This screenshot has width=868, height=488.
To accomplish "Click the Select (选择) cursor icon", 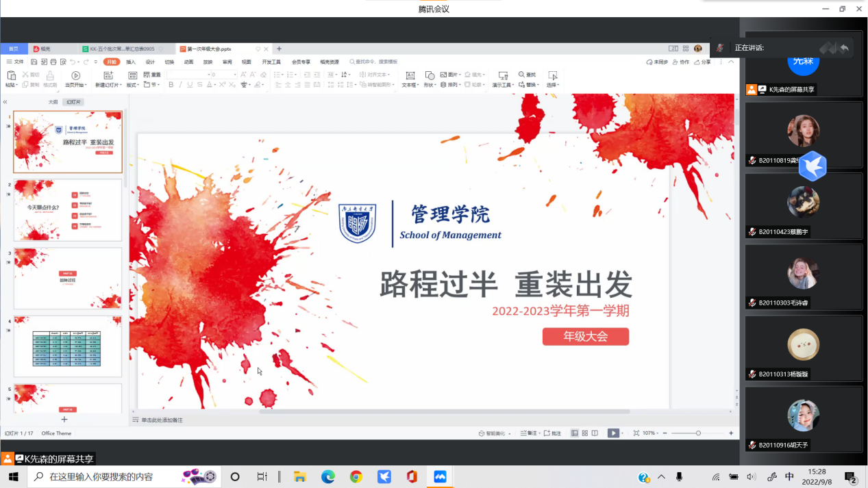I will pyautogui.click(x=552, y=75).
